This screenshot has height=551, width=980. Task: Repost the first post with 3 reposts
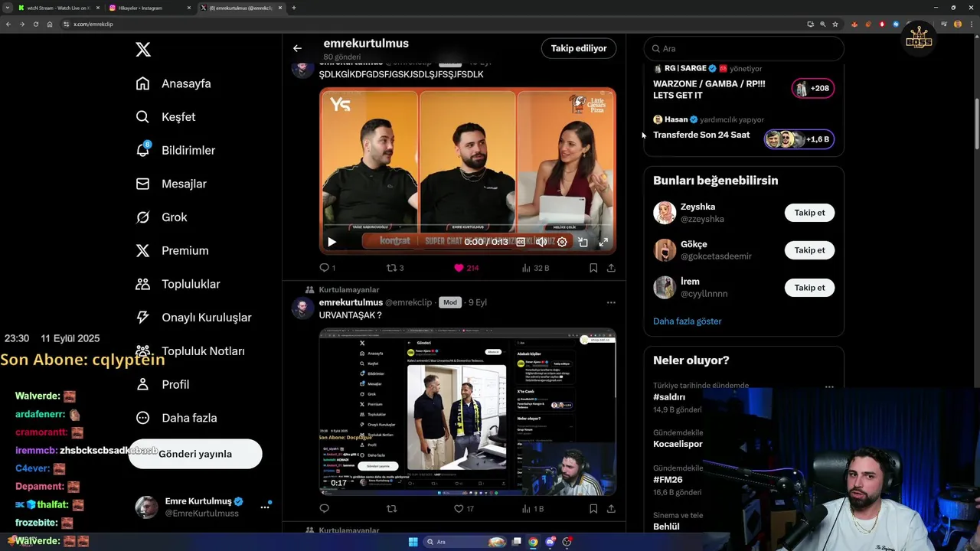(395, 268)
